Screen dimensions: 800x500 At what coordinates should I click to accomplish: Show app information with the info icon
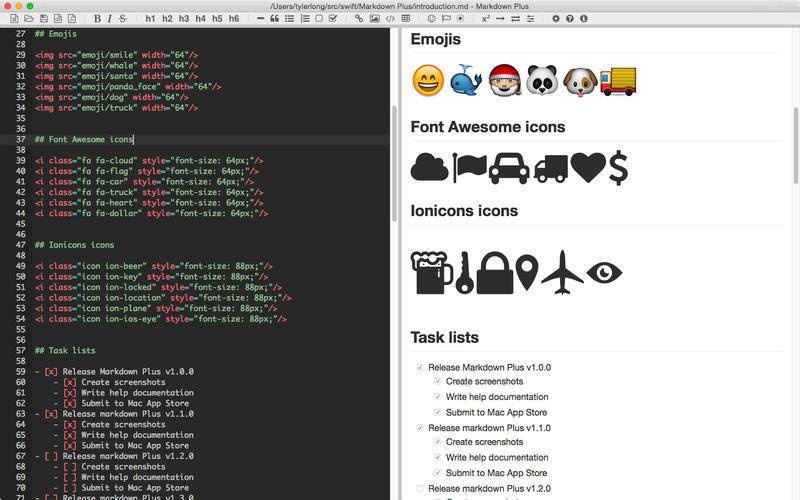584,18
